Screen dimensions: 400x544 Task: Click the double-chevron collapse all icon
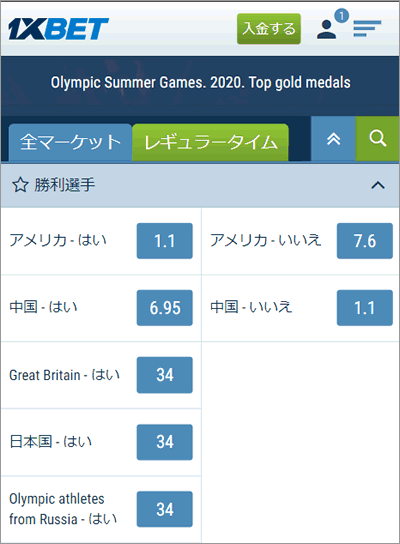click(x=333, y=138)
